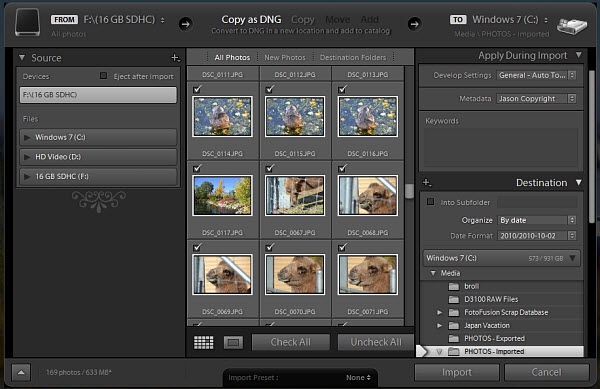Show the All Photos tab
Image resolution: width=600 pixels, height=389 pixels.
pos(232,57)
